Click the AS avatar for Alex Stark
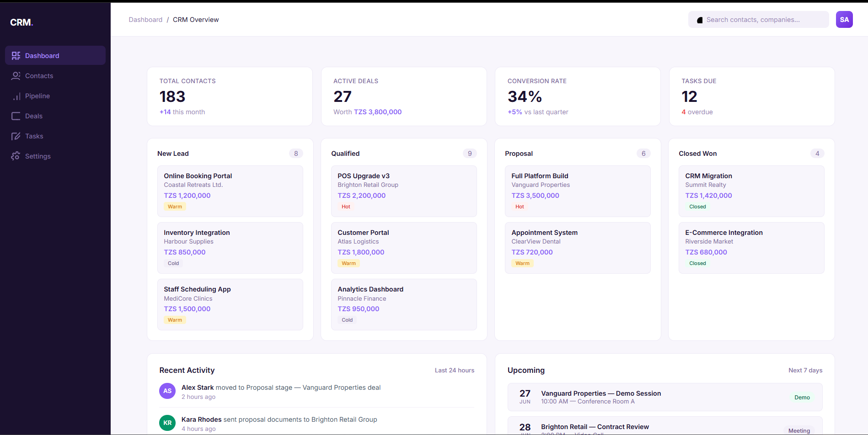 [x=167, y=391]
